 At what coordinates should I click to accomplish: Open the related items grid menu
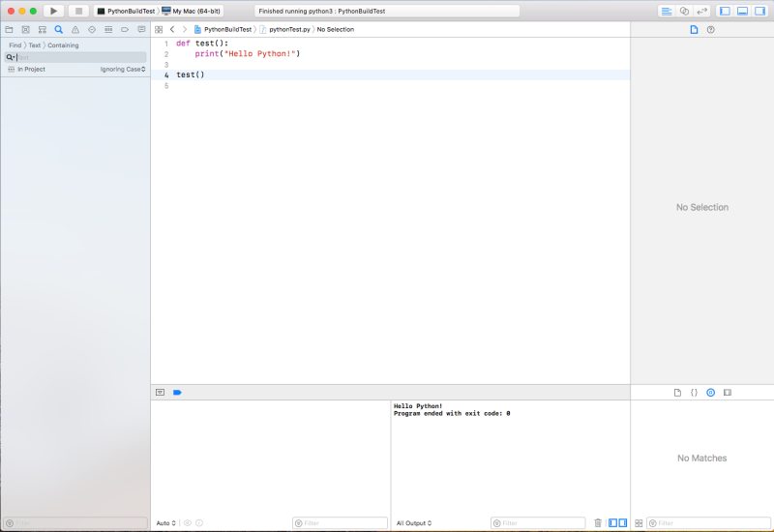(159, 30)
